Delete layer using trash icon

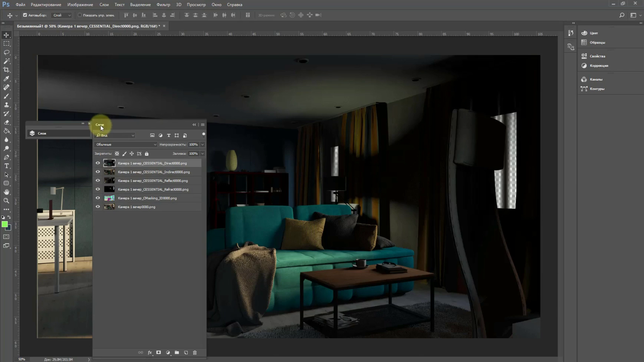coord(195,353)
